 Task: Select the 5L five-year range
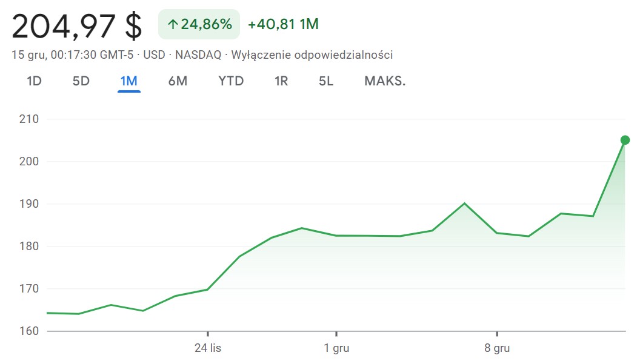tap(326, 81)
